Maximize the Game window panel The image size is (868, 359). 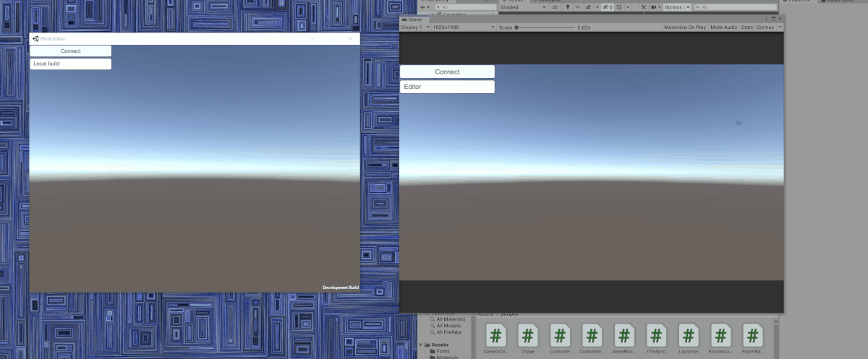click(x=773, y=19)
